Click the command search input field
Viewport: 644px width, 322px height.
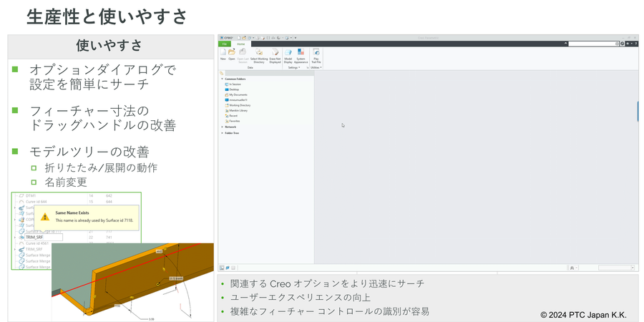click(592, 44)
